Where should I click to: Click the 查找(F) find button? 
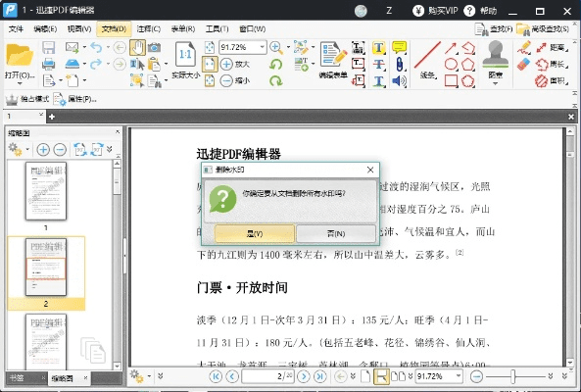pos(494,28)
